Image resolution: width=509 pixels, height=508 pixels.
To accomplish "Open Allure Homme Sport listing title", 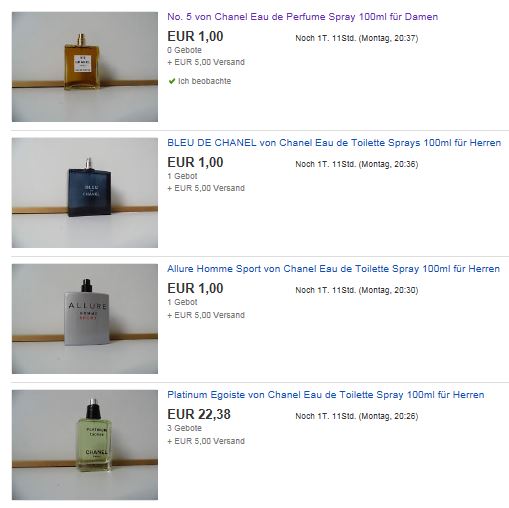I will click(333, 269).
